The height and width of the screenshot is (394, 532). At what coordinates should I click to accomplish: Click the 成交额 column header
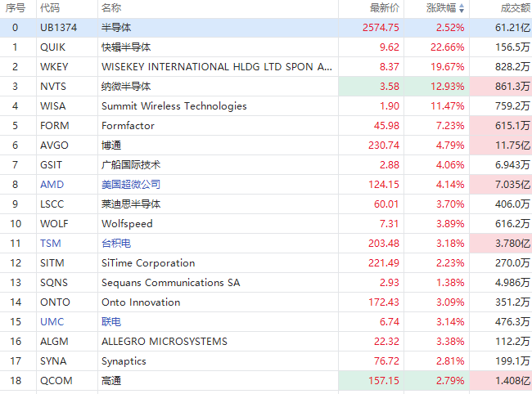tap(516, 8)
